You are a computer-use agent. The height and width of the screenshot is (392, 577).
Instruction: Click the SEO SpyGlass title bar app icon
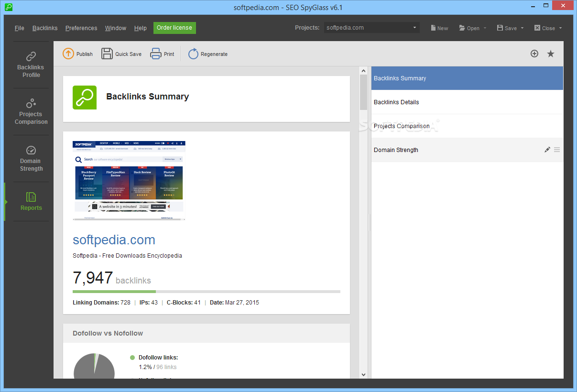pyautogui.click(x=8, y=7)
